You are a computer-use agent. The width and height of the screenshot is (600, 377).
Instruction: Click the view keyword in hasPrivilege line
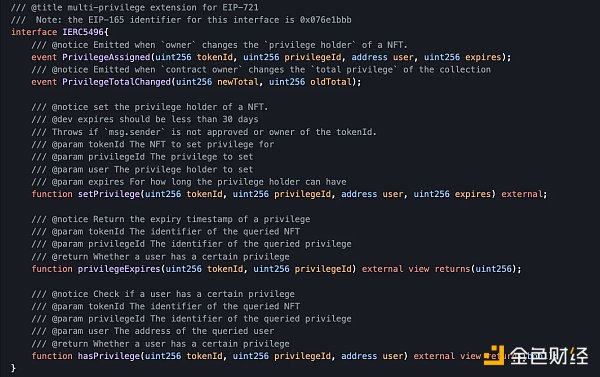point(470,356)
